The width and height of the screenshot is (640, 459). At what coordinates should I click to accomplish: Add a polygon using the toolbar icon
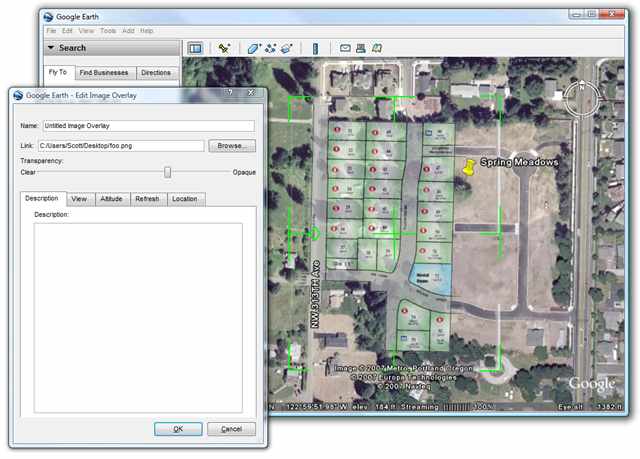(x=254, y=48)
